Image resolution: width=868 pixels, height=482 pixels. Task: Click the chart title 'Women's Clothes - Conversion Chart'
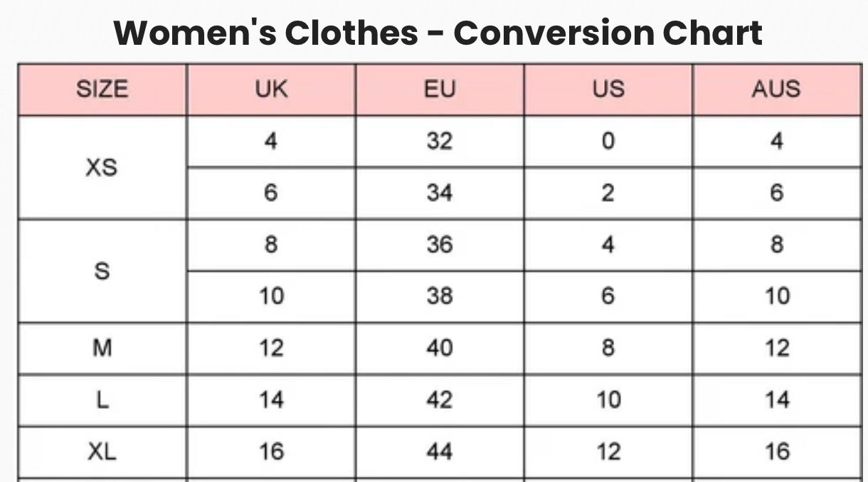tap(438, 33)
